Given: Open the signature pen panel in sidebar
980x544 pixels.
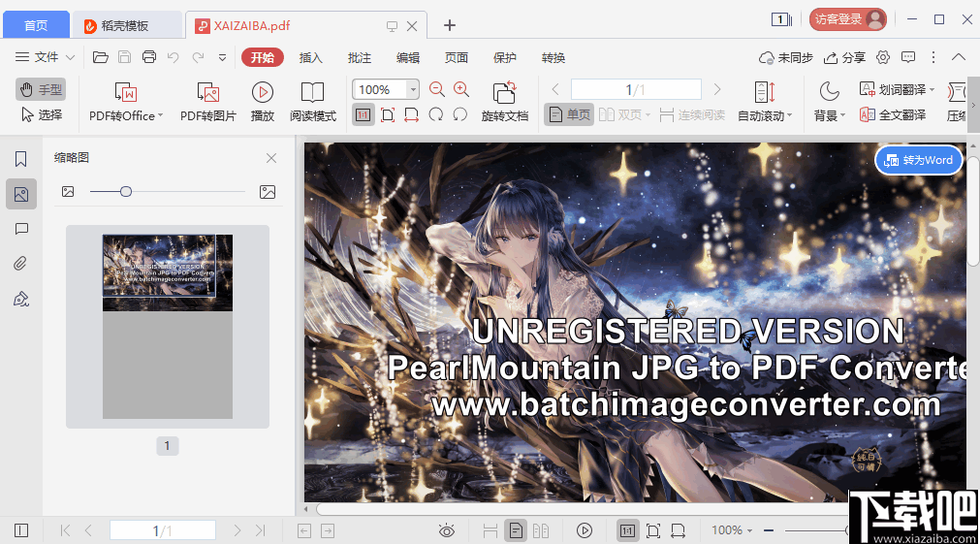Looking at the screenshot, I should (20, 299).
